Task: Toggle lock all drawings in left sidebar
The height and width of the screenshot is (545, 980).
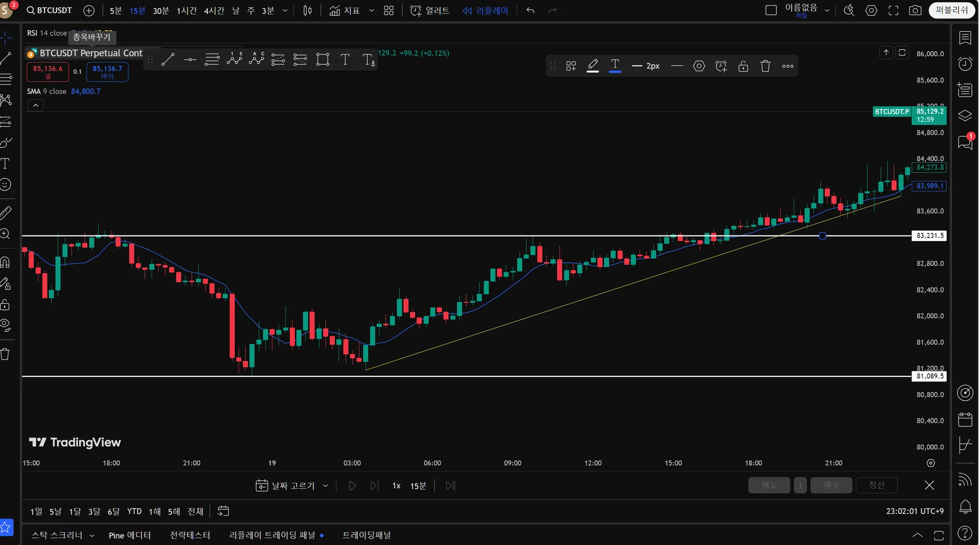Action: click(x=6, y=305)
